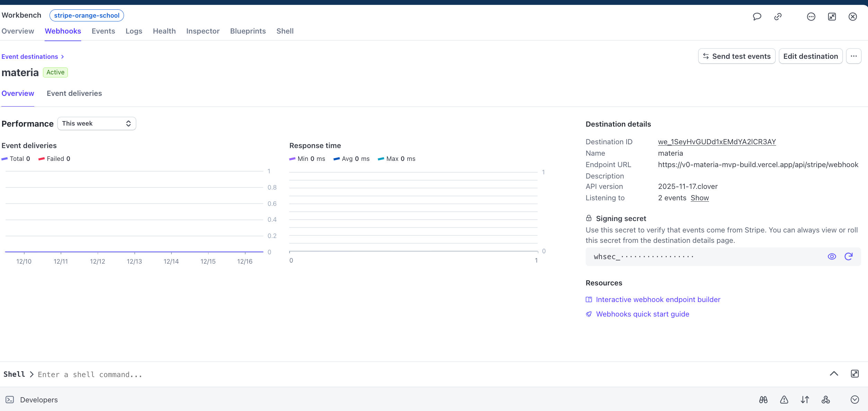Click the webhooks icon in Developers bar
The height and width of the screenshot is (411, 868).
coord(826,400)
